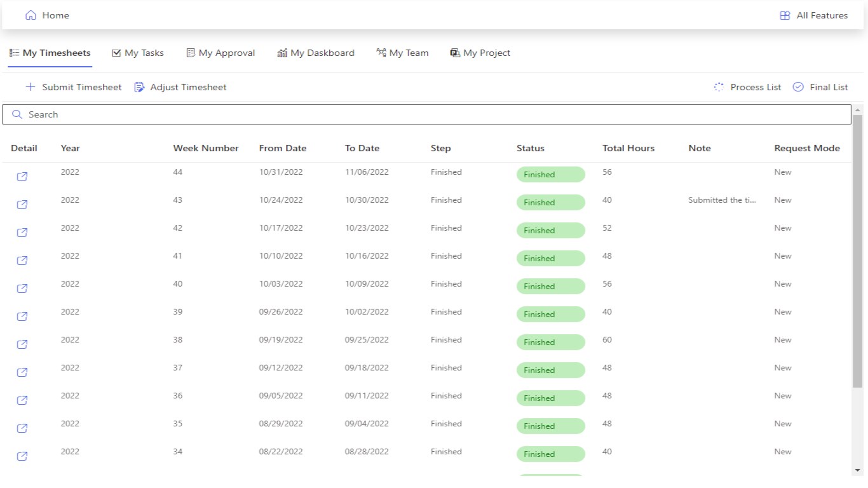Click the Adjust Timesheet edit icon
868x488 pixels.
click(x=139, y=87)
